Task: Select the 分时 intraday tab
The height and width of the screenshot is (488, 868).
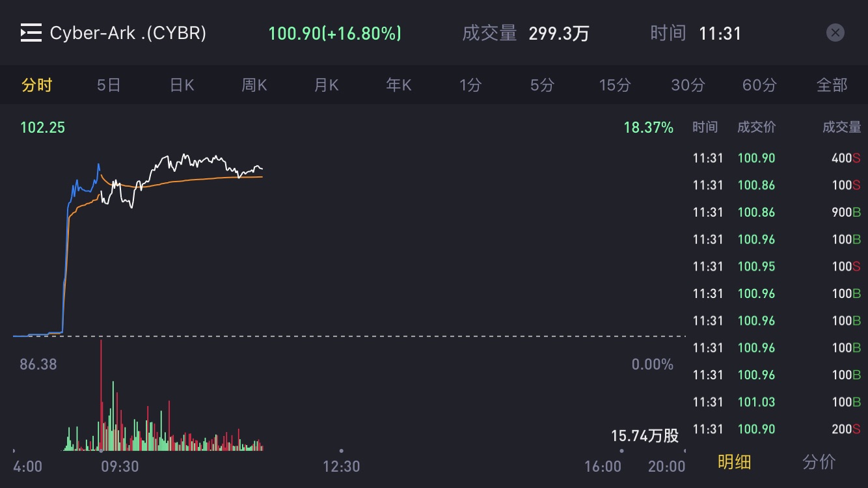Action: click(36, 85)
